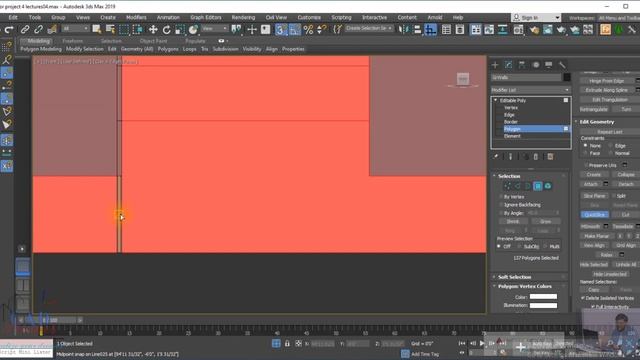The width and height of the screenshot is (640, 360).
Task: Collapse the Editable Poly stack entry
Action: pyautogui.click(x=496, y=100)
